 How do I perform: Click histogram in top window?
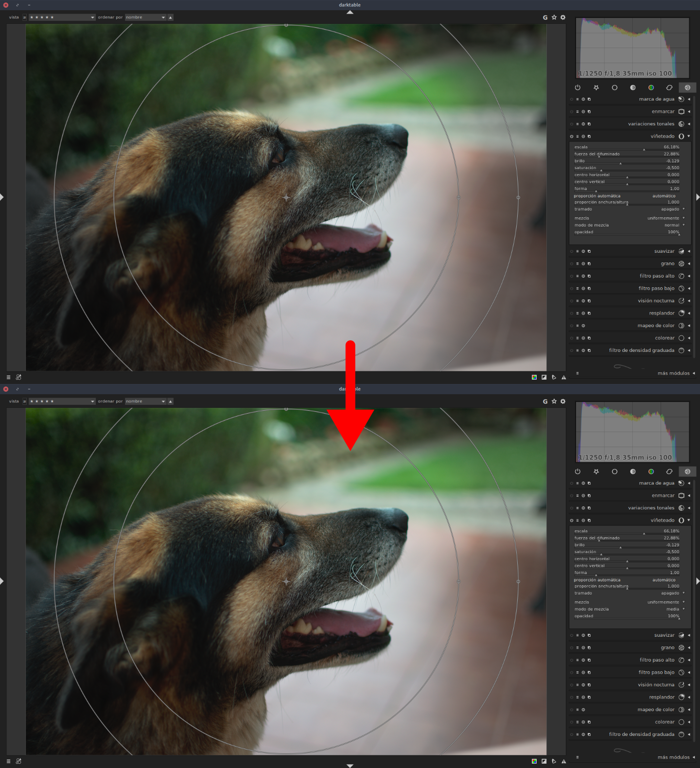[x=632, y=48]
